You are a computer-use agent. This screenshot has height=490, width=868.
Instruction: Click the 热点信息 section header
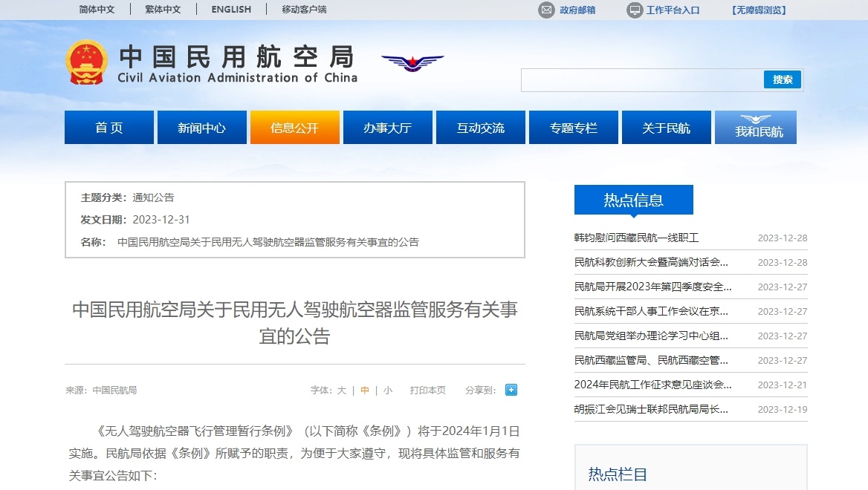click(634, 200)
